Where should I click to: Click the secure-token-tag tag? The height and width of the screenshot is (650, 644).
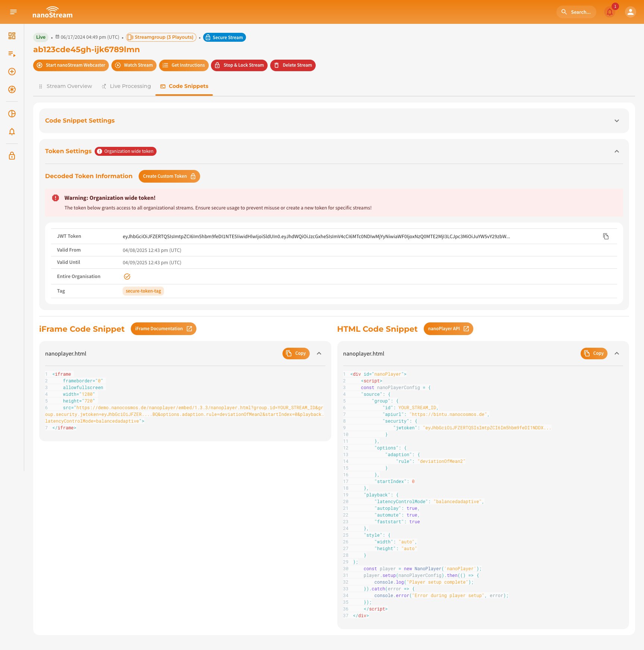coord(143,291)
